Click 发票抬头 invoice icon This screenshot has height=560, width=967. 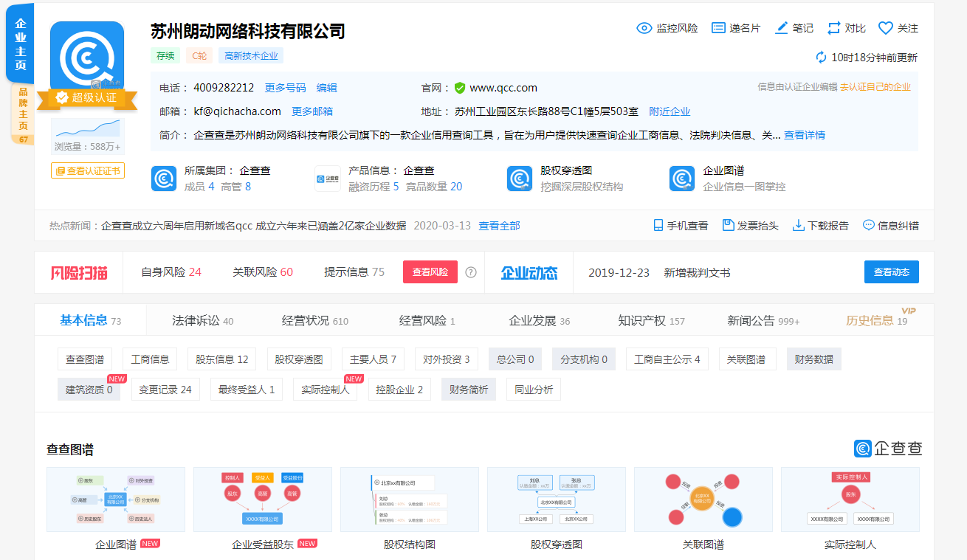(728, 225)
